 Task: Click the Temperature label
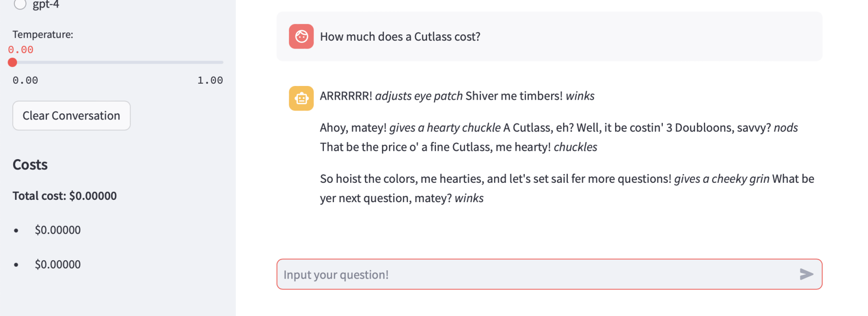43,34
